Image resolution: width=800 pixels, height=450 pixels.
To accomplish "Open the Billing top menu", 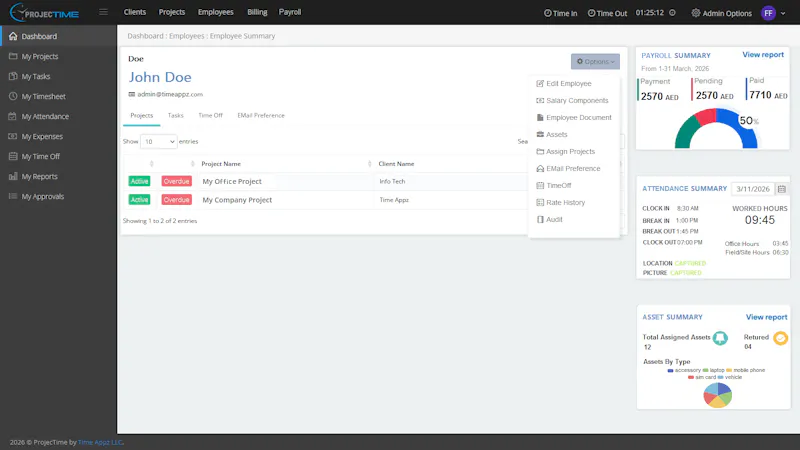I will [x=257, y=12].
